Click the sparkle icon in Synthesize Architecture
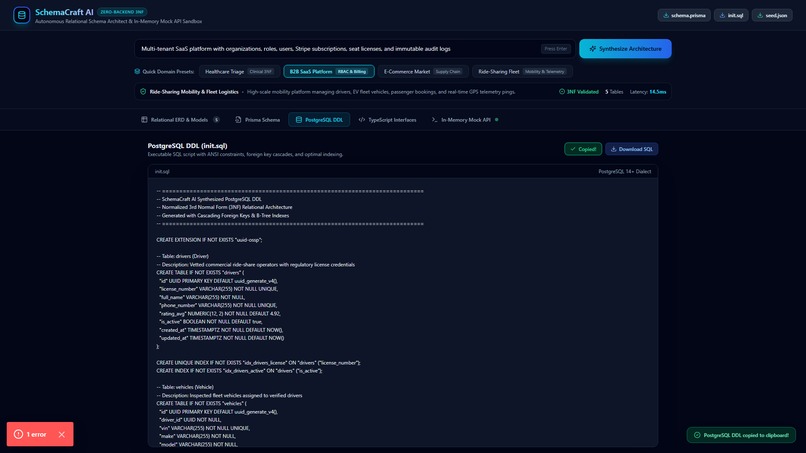 click(593, 49)
